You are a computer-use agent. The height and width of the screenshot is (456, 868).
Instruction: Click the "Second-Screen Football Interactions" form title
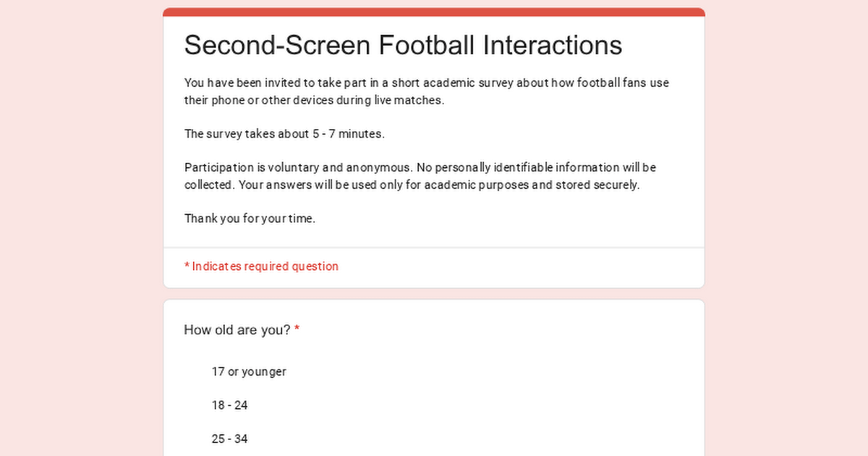[x=403, y=45]
